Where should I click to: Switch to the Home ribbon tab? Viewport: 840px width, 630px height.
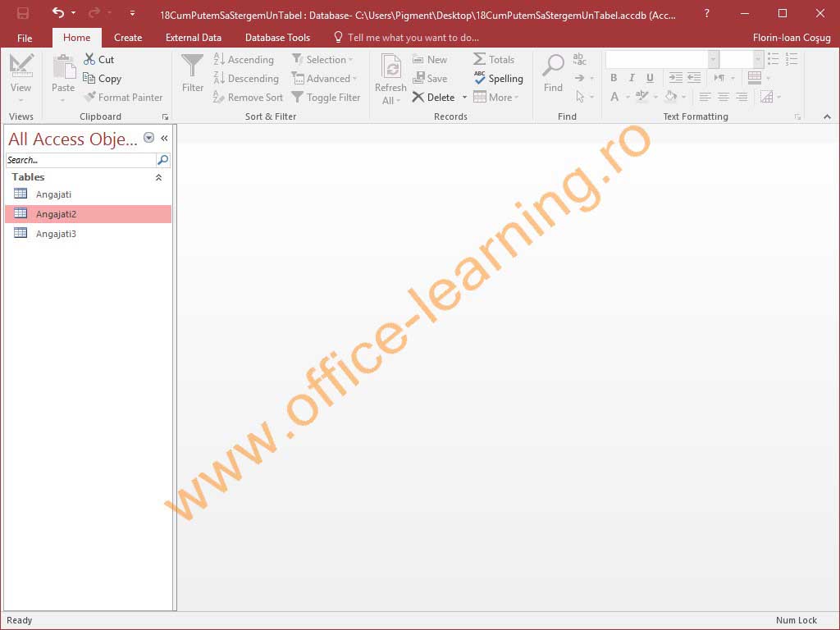pyautogui.click(x=76, y=38)
